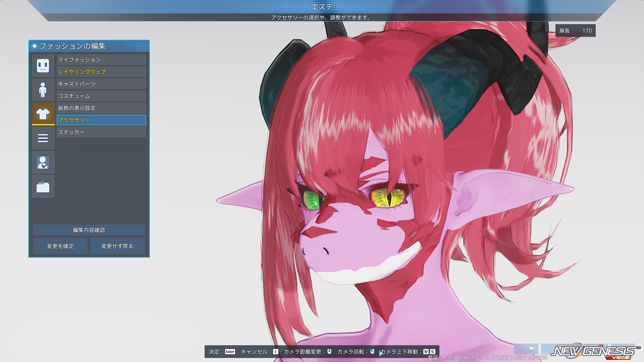Choose コスチューム menu entry
Image resolution: width=644 pixels, height=362 pixels.
(101, 96)
